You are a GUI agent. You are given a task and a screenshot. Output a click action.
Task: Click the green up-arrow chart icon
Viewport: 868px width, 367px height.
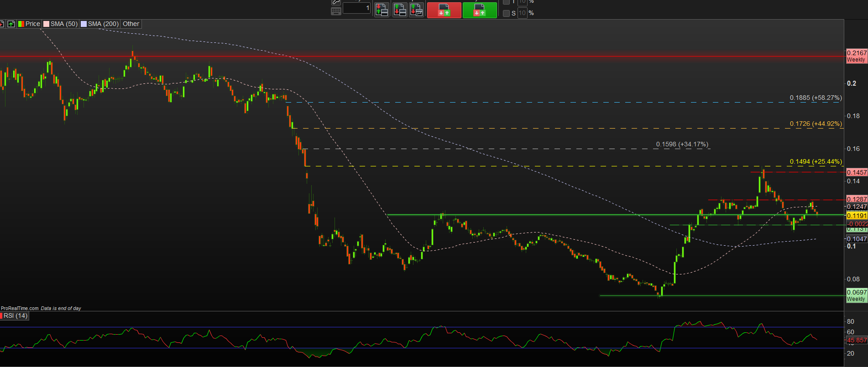tap(11, 24)
